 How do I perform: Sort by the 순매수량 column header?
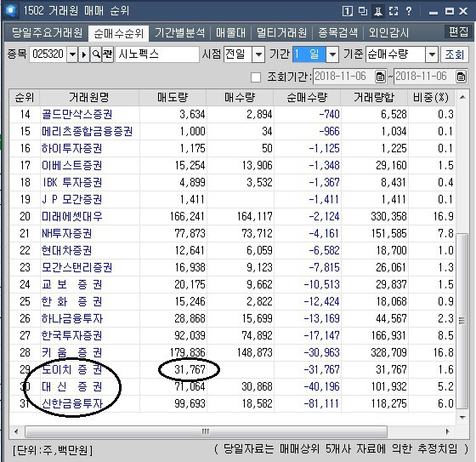307,98
